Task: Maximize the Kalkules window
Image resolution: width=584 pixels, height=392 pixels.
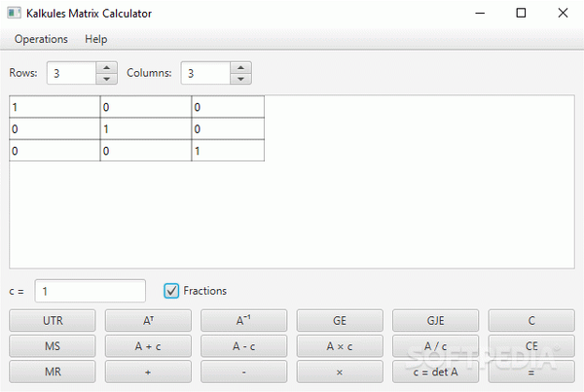Action: pos(521,14)
